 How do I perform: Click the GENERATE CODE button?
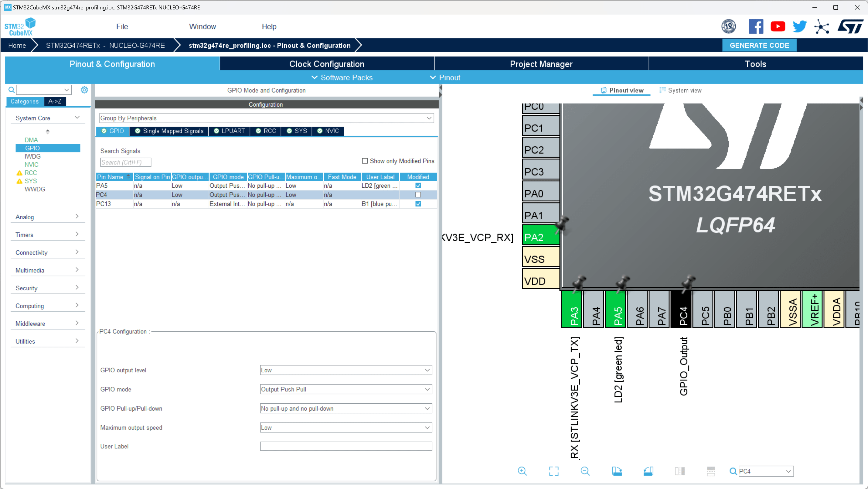[x=759, y=45]
